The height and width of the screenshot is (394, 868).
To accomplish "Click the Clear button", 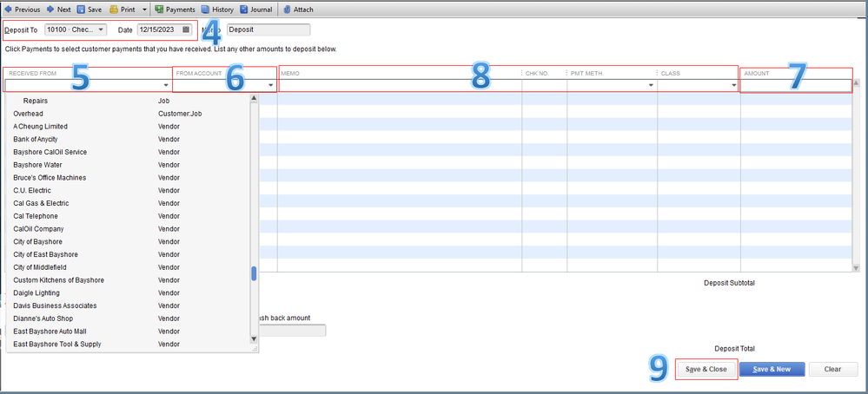I will [832, 369].
